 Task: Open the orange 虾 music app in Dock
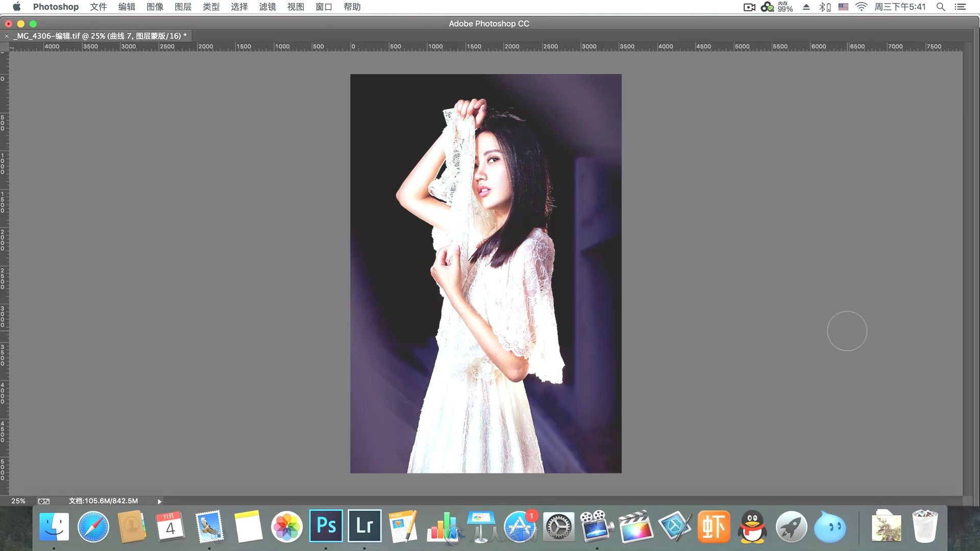pos(714,527)
